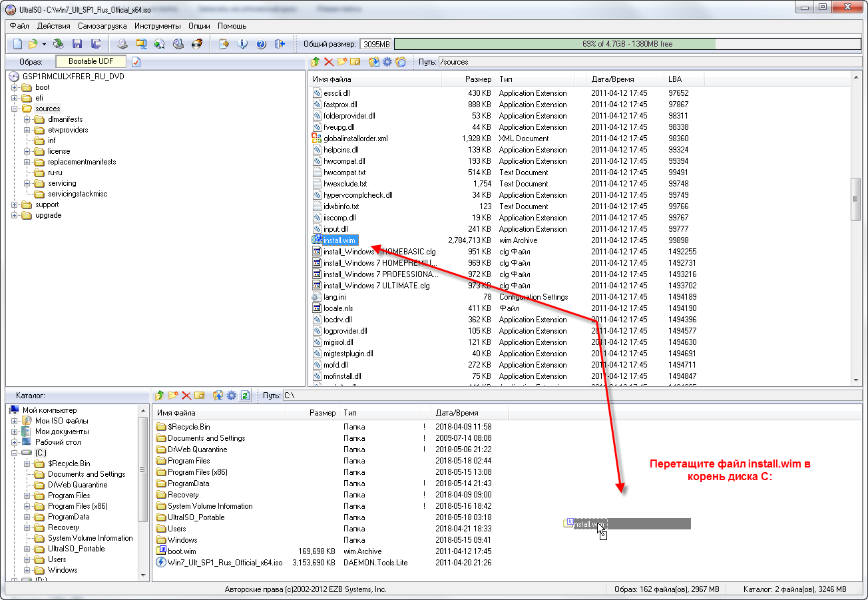This screenshot has width=868, height=600.
Task: Click New Folder icon in catalog pane toolbar
Action: 173,396
